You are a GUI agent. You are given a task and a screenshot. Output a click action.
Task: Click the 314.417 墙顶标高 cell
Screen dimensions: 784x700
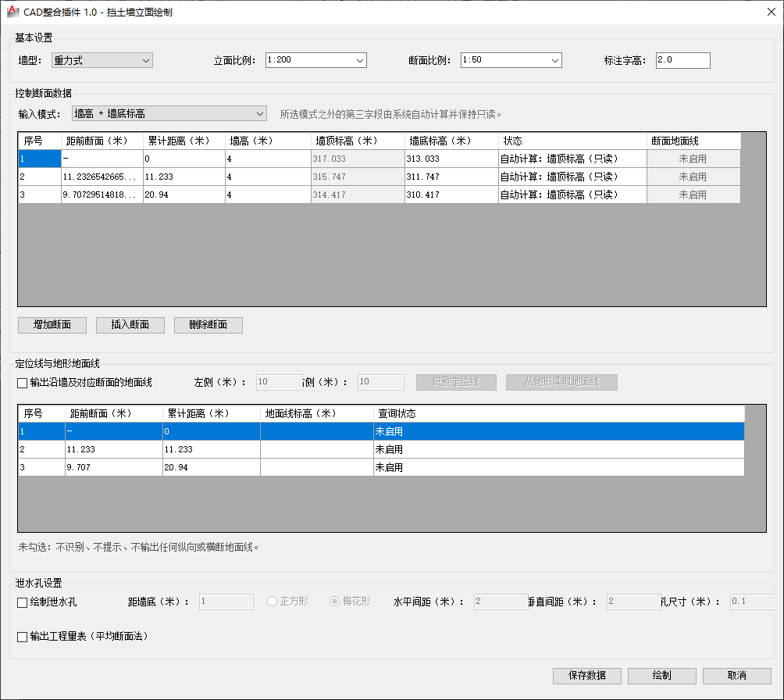pos(358,195)
